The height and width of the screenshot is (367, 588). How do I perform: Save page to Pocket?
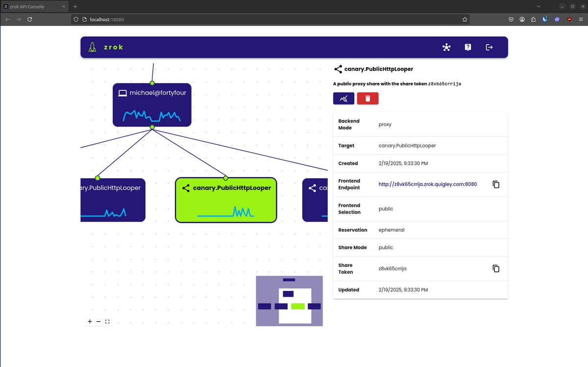tap(511, 19)
